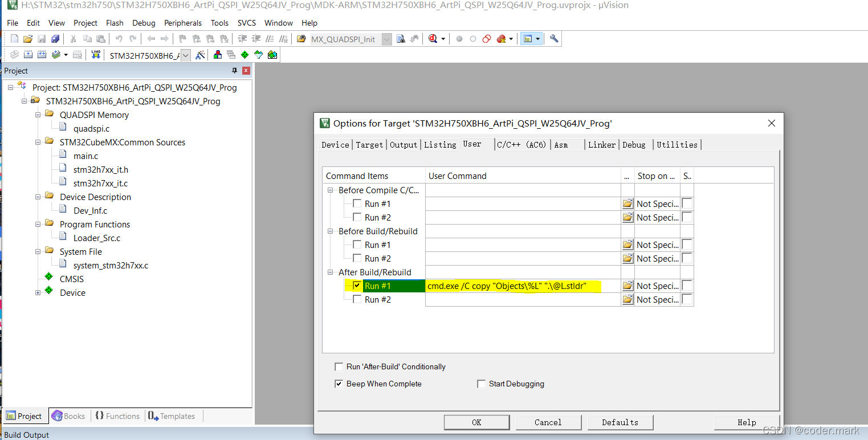Browse folder icon for After Build Run #1
Screen dimensions: 868x440
(x=627, y=286)
